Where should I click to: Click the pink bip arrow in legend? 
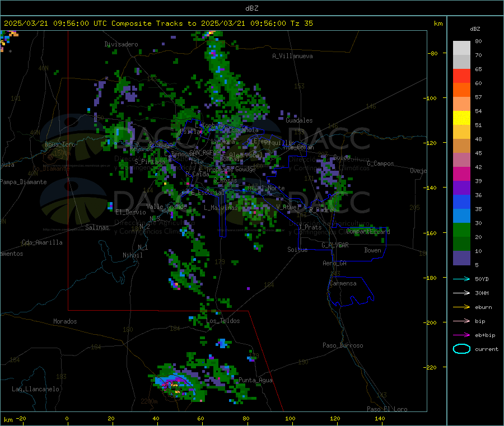pyautogui.click(x=461, y=321)
